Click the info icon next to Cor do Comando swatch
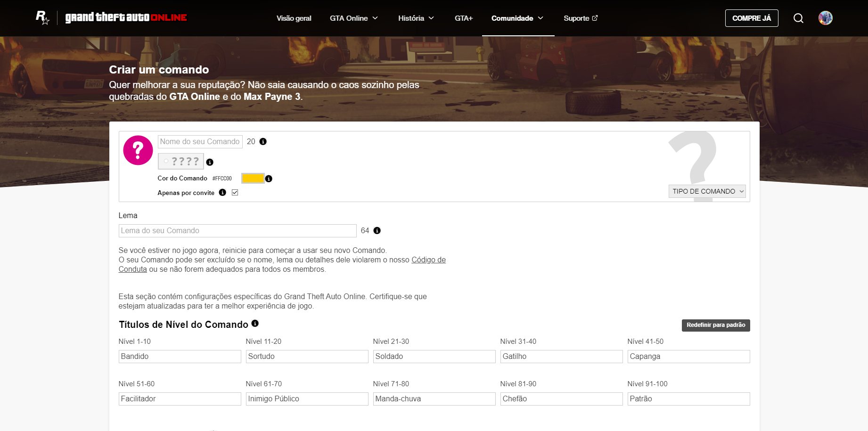 pyautogui.click(x=269, y=179)
